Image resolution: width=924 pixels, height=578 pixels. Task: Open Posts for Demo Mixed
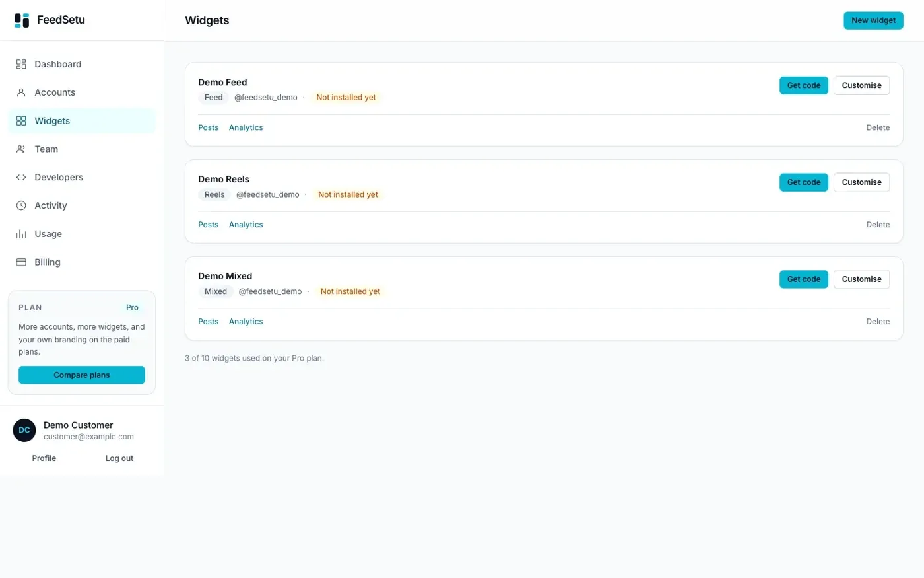pos(208,322)
